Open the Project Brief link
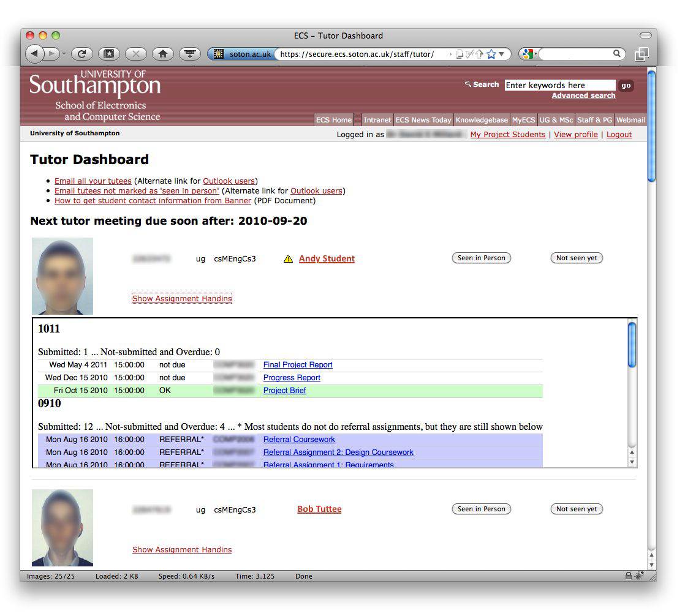 [x=284, y=390]
